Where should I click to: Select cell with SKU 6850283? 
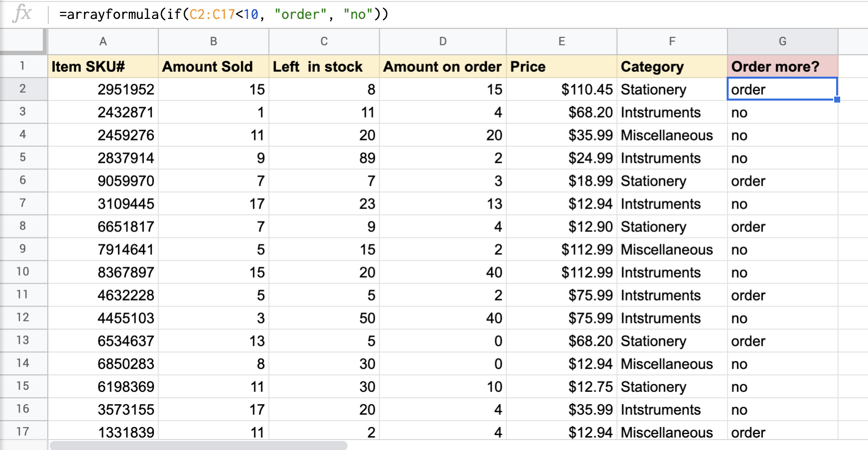(103, 364)
